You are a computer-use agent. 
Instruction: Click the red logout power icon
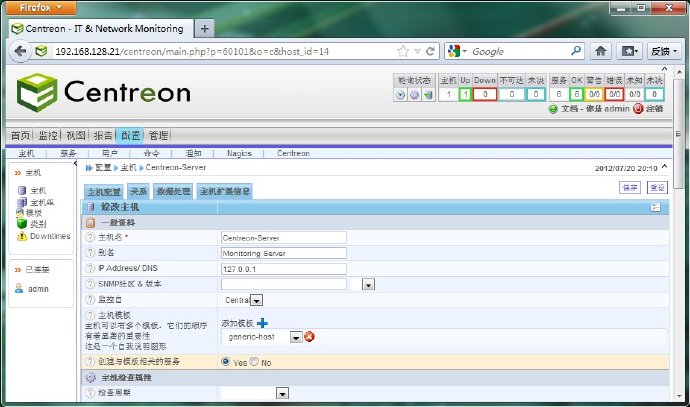(638, 109)
